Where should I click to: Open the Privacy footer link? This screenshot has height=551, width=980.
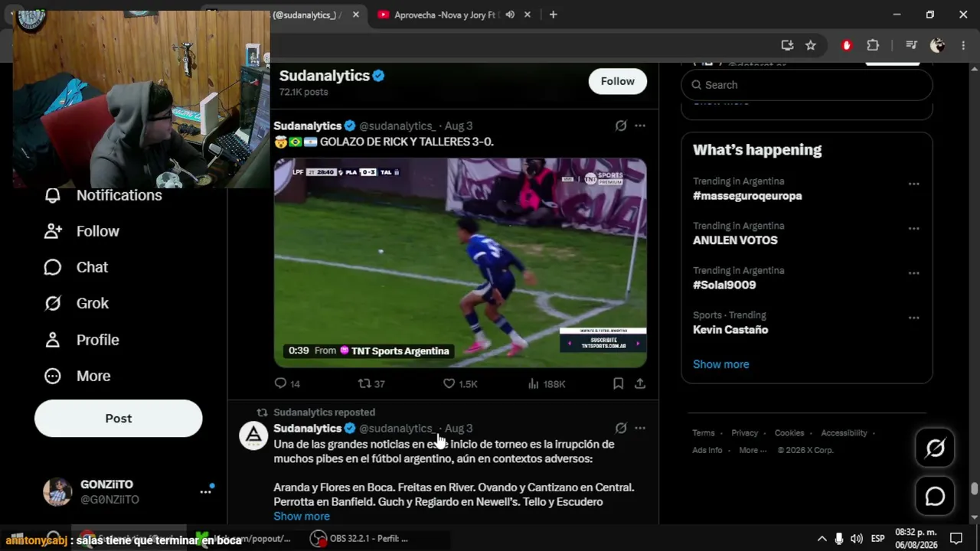coord(744,433)
